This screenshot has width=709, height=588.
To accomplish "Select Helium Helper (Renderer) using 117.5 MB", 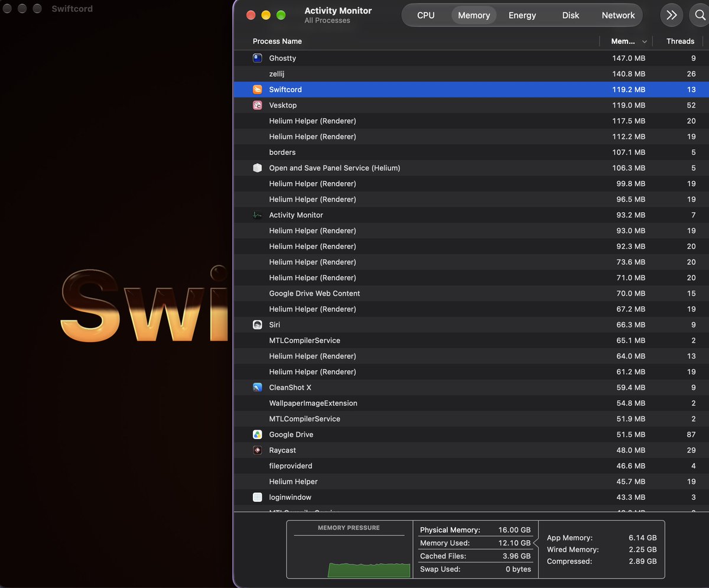I will 471,121.
